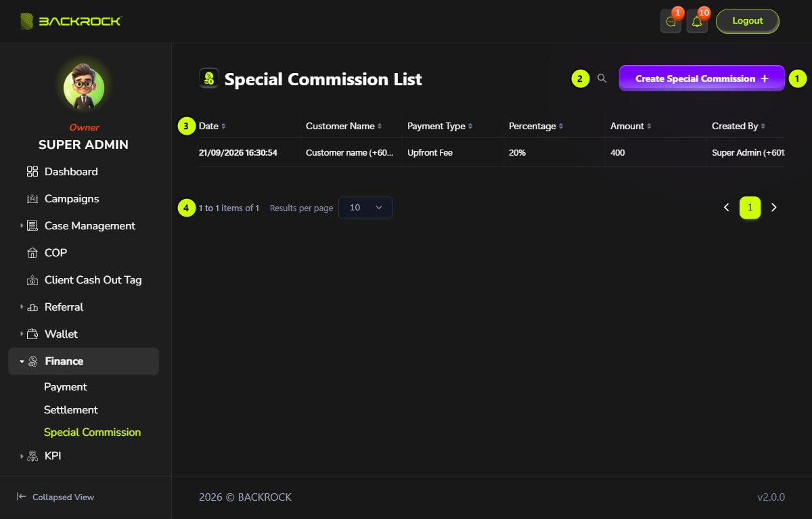Viewport: 812px width, 519px height.
Task: Click the 2026 © BACKROCK footer text
Action: (245, 497)
